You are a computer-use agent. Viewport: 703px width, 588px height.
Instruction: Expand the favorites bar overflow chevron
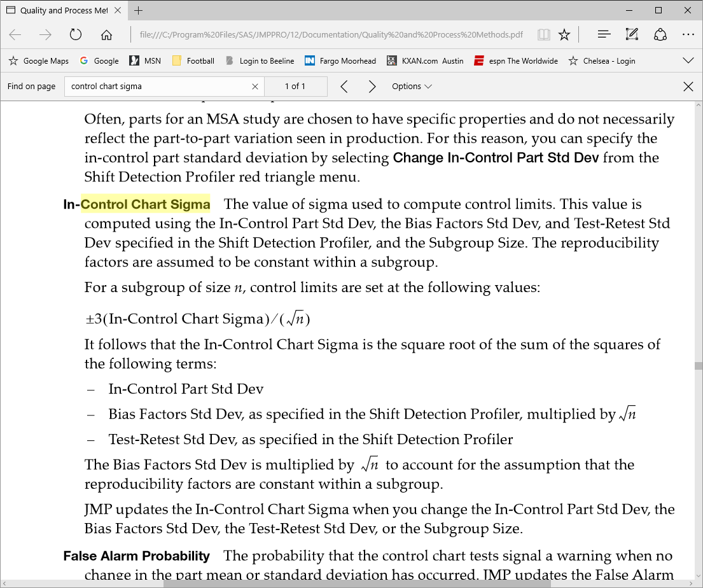688,61
